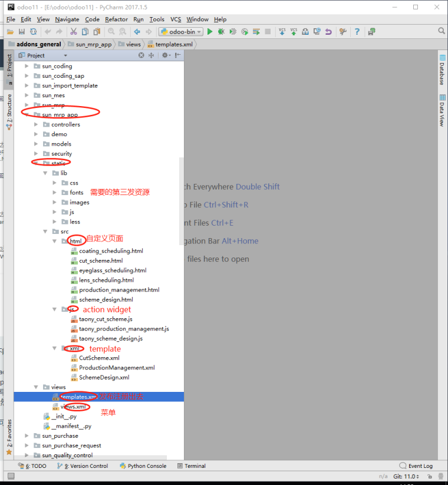This screenshot has width=448, height=485.
Task: Click the Replace icon in toolbar
Action: [x=123, y=32]
